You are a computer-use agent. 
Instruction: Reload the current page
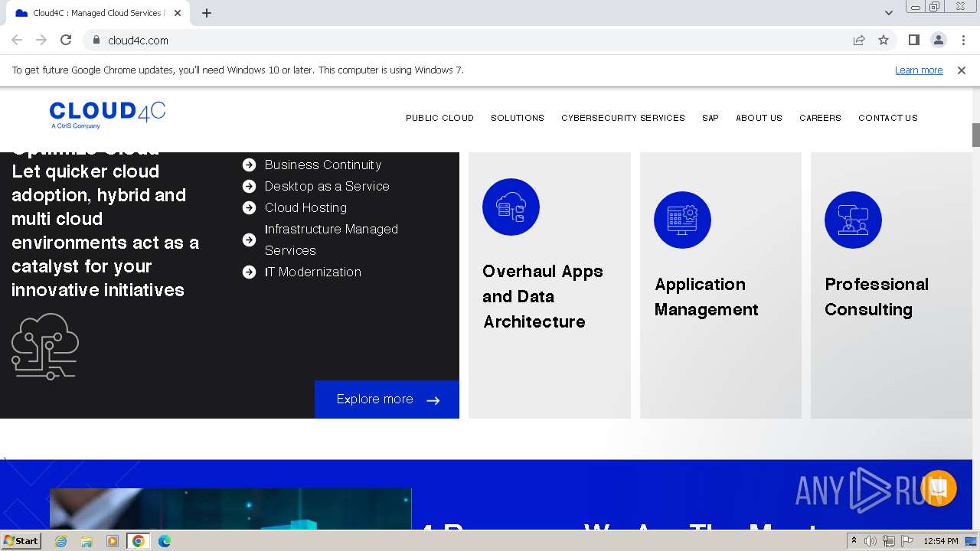click(x=66, y=40)
